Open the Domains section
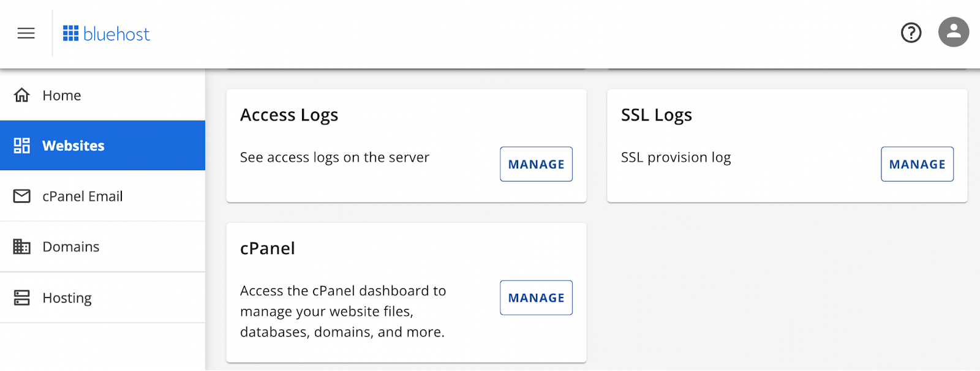Screen dimensions: 980x371 [x=70, y=246]
